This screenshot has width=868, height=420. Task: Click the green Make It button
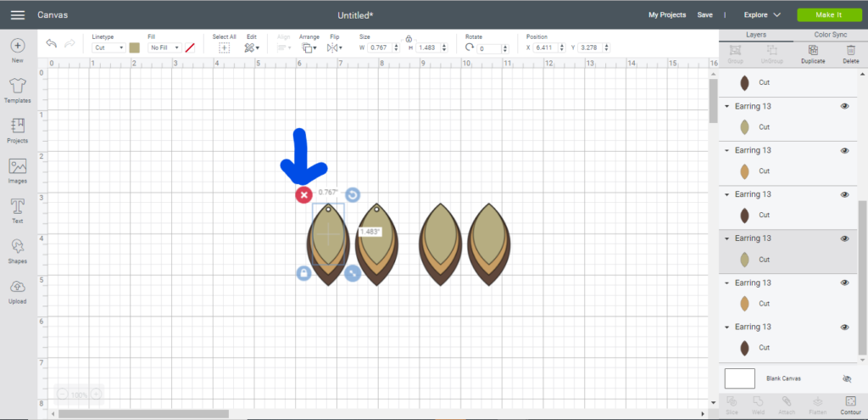(829, 15)
